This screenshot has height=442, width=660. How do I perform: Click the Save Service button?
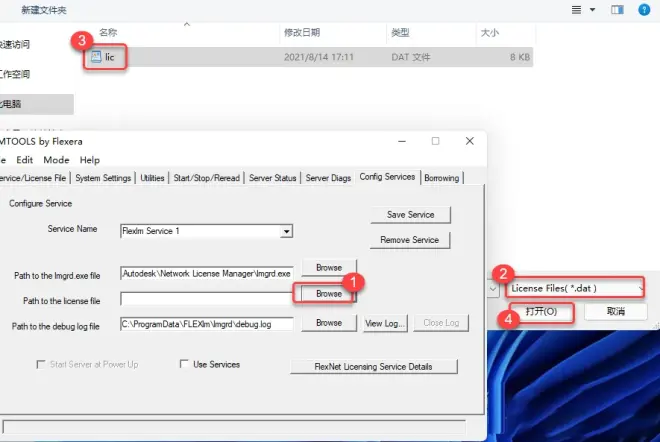tap(410, 215)
